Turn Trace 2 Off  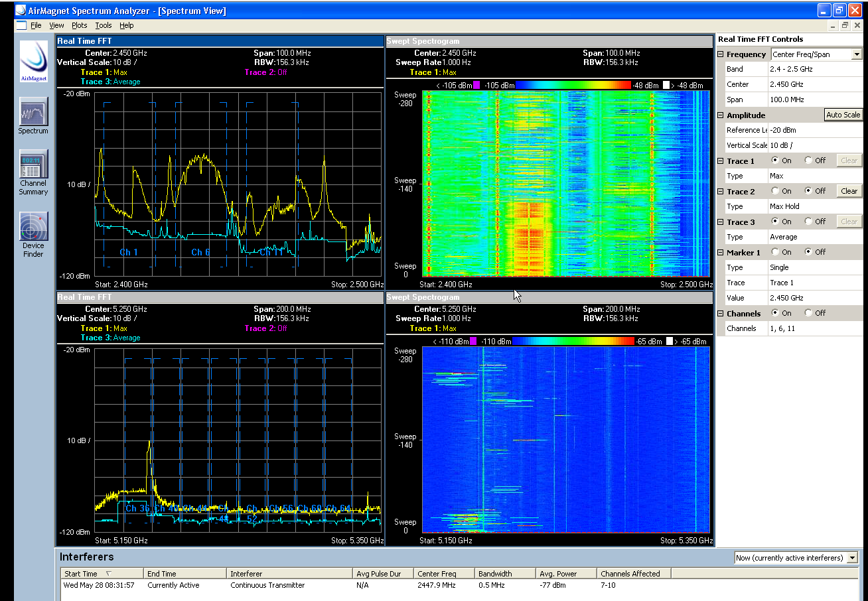point(808,191)
